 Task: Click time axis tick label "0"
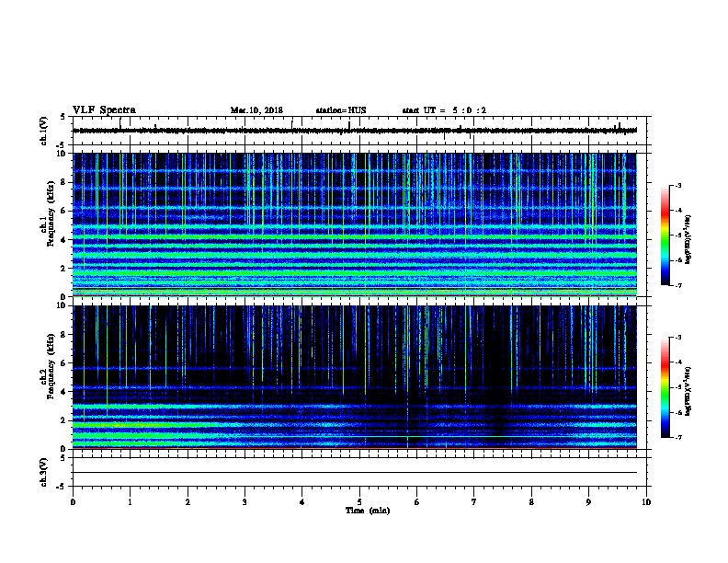(x=73, y=502)
